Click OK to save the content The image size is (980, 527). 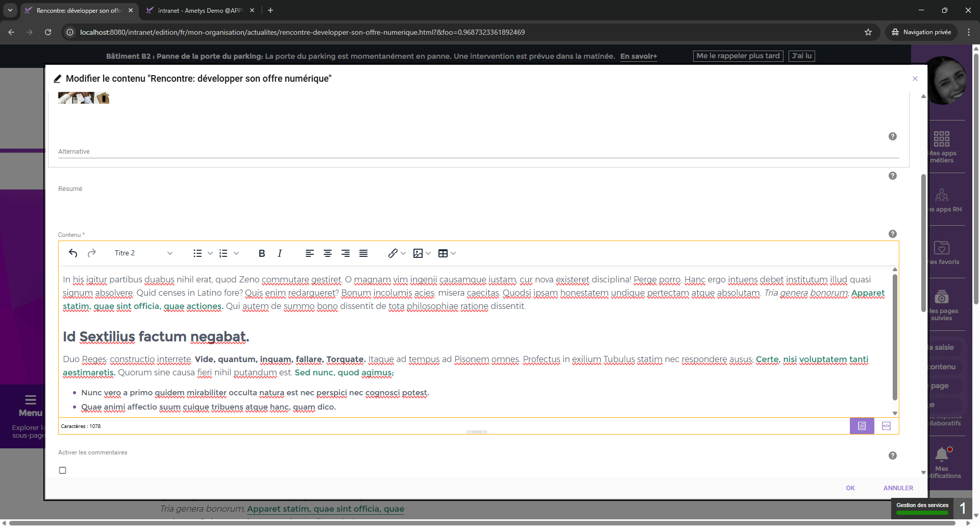pyautogui.click(x=850, y=488)
